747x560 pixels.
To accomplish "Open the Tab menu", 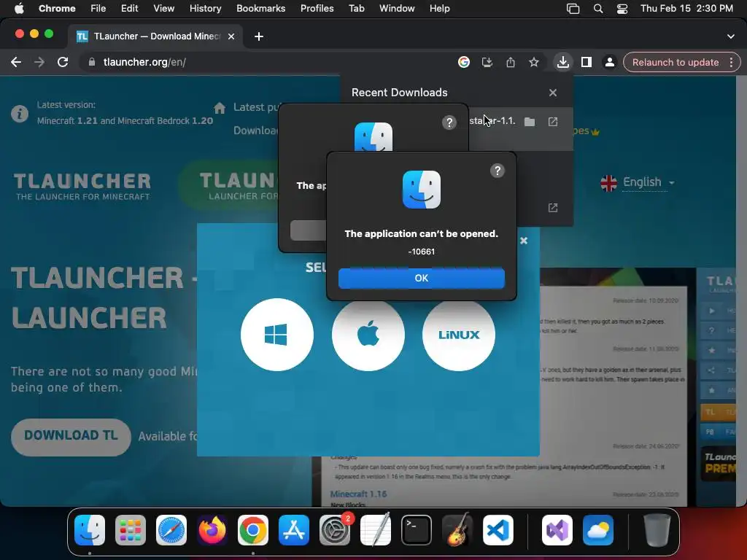I will click(x=356, y=9).
